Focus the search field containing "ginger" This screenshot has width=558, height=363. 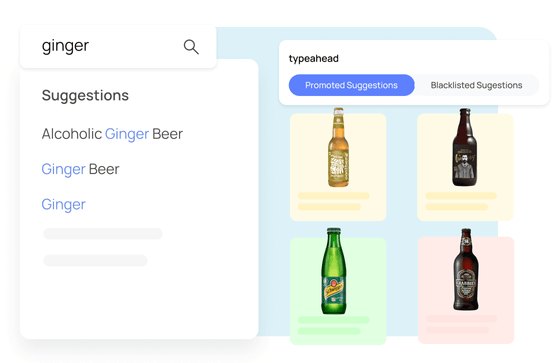point(118,46)
